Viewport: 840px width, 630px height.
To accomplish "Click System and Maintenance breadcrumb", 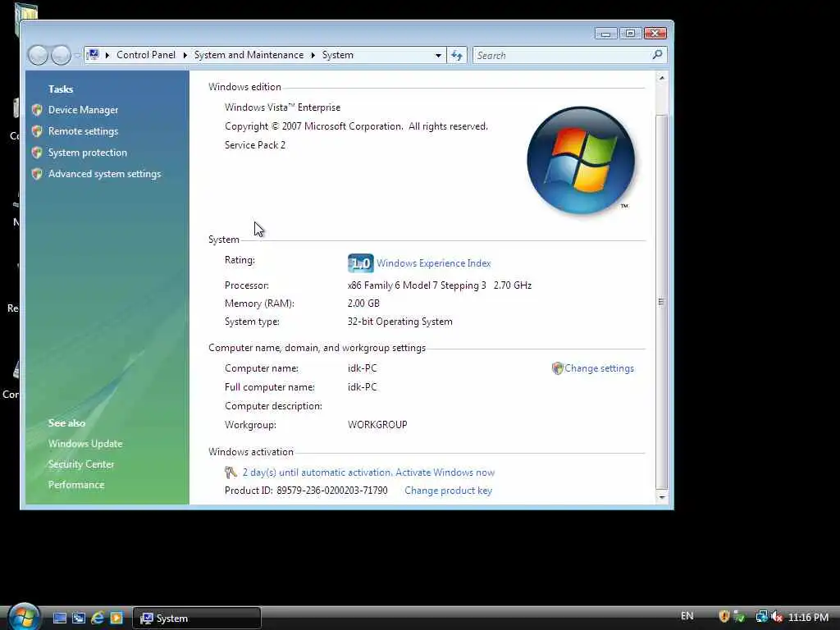I will [x=249, y=55].
